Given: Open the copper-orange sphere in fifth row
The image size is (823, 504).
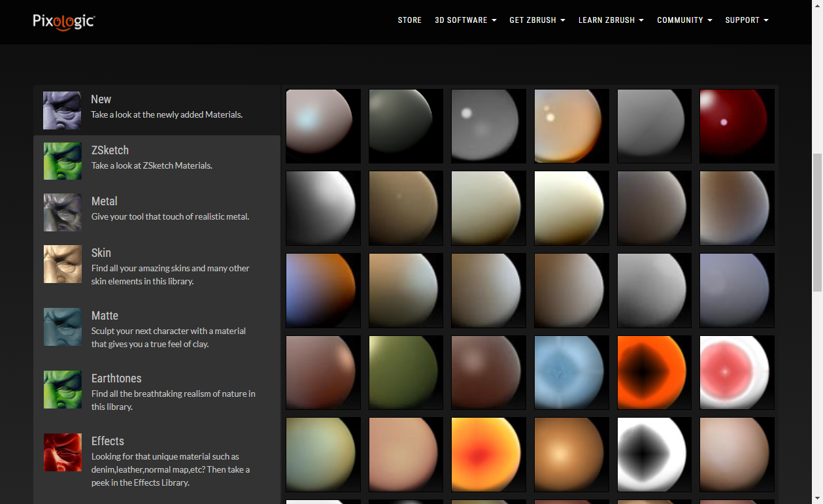Looking at the screenshot, I should click(x=571, y=454).
